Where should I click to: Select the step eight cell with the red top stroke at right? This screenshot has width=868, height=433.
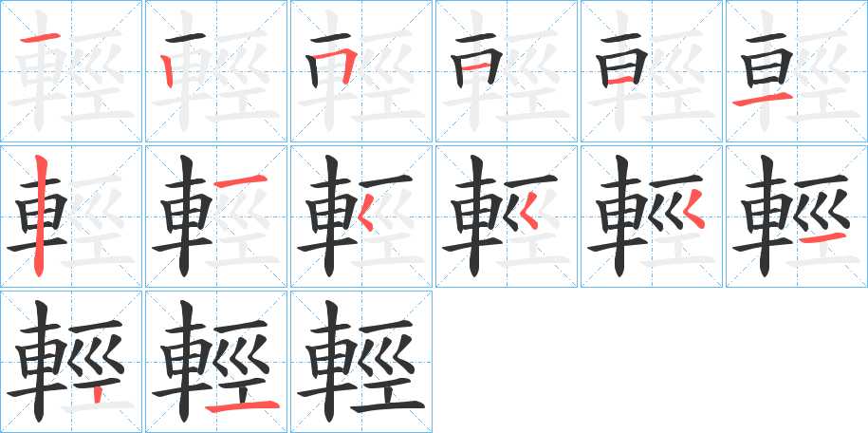point(216,216)
